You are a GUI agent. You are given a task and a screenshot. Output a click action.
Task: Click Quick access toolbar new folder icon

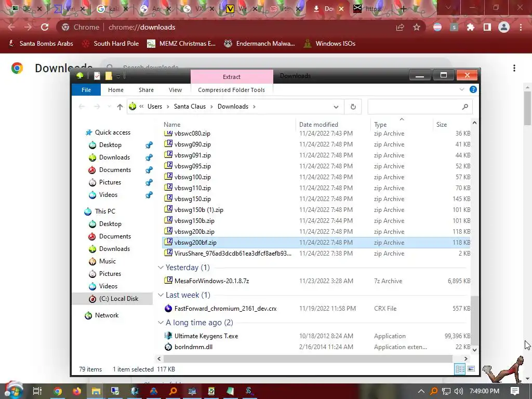[109, 76]
